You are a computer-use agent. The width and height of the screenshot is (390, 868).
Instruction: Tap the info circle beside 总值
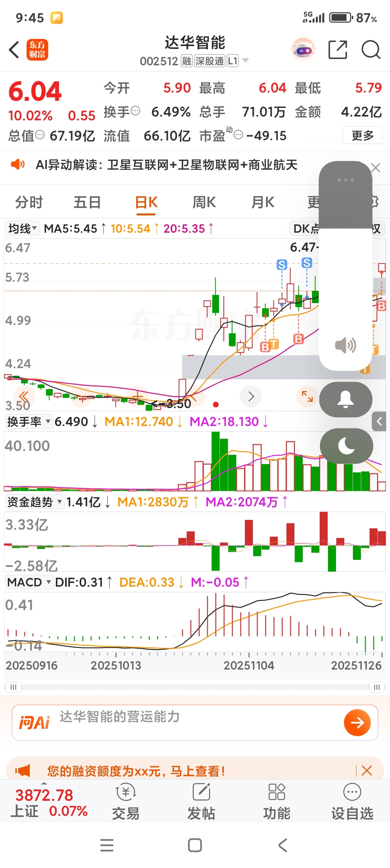click(40, 135)
